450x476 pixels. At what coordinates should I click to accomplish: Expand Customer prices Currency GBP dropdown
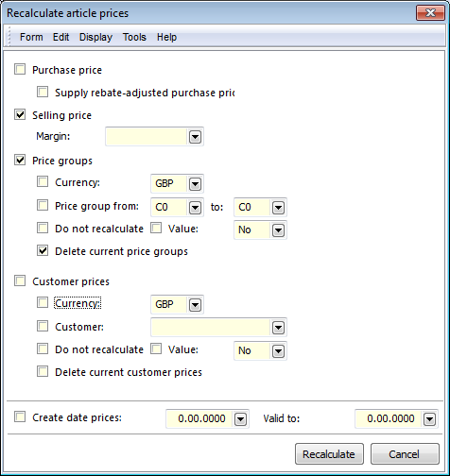(x=195, y=305)
